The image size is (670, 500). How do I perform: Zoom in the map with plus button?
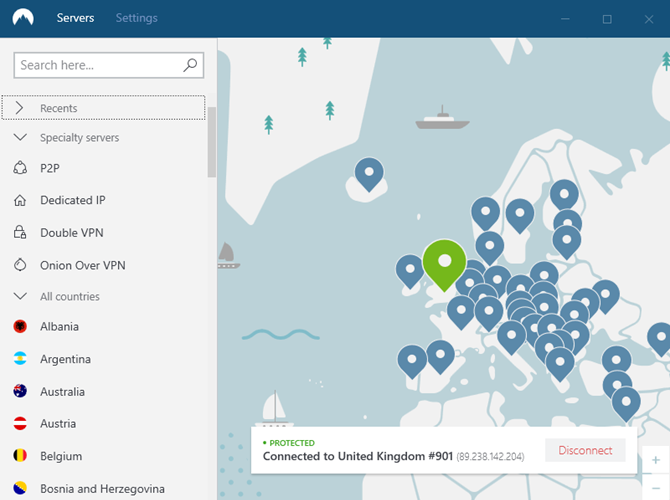pyautogui.click(x=655, y=460)
